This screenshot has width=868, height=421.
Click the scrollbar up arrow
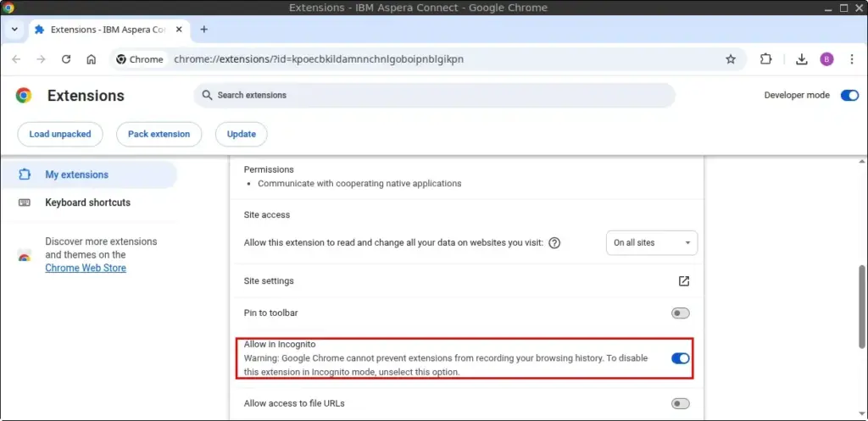click(862, 162)
